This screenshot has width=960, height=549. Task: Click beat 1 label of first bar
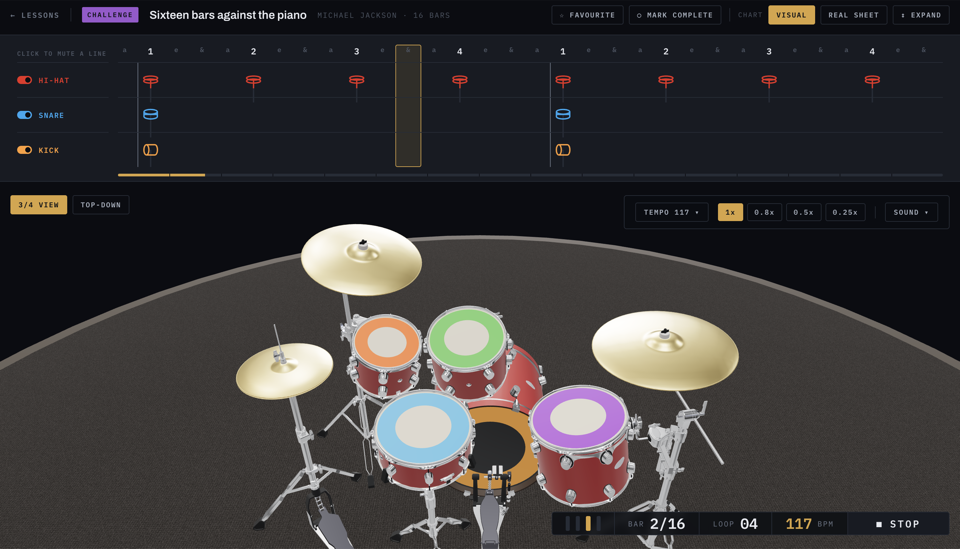(x=151, y=51)
